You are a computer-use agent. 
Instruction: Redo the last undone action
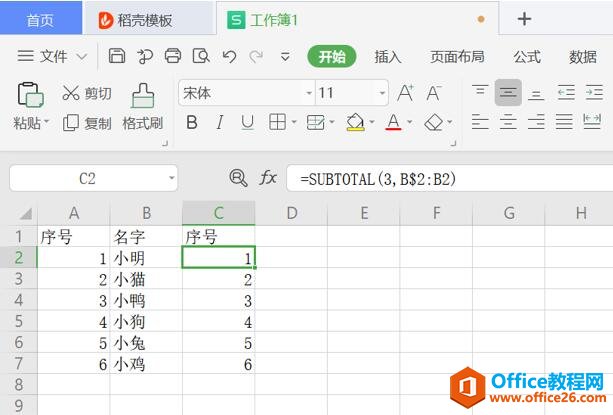click(256, 56)
